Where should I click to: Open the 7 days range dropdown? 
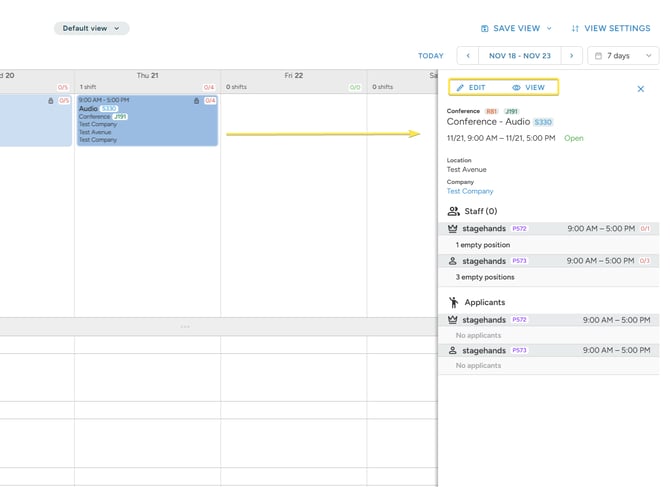pyautogui.click(x=623, y=56)
